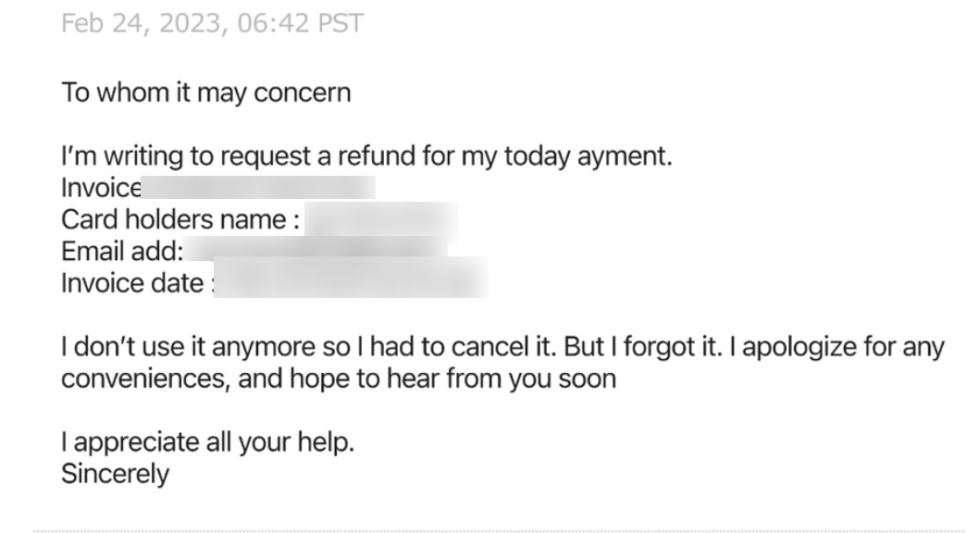Click the 'Invoice date :' label
The image size is (966, 533).
[139, 283]
